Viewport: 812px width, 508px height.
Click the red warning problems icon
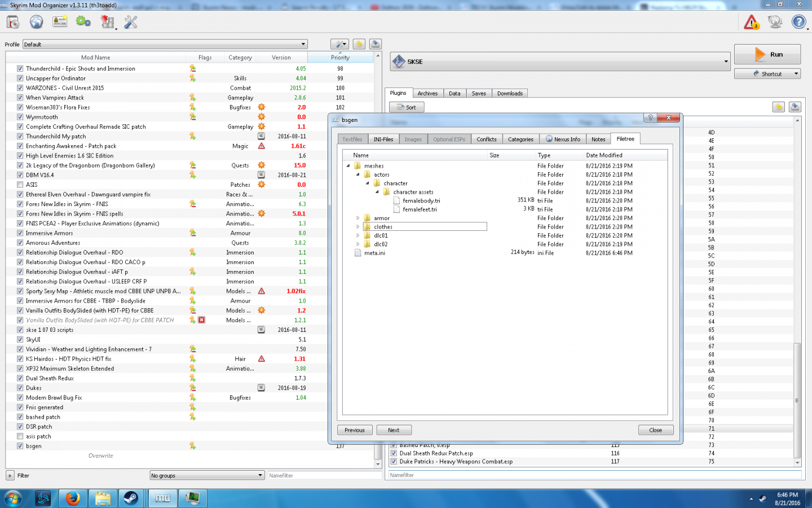click(x=752, y=22)
